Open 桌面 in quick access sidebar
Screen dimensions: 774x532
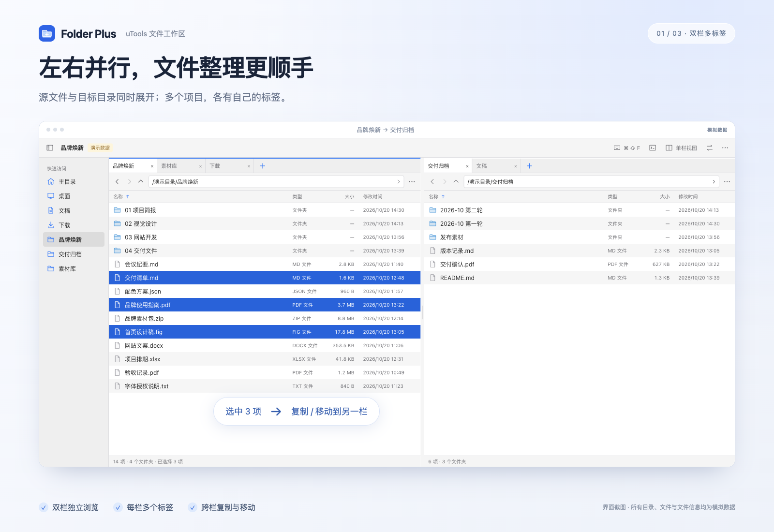click(x=74, y=196)
